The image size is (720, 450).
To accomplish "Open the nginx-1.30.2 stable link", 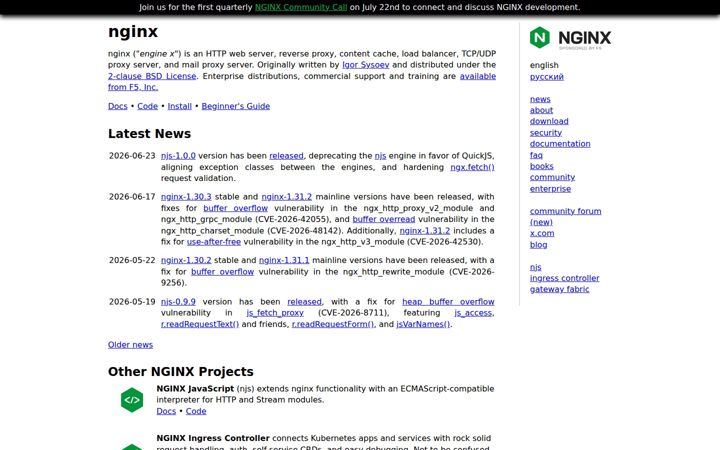I will (x=186, y=260).
